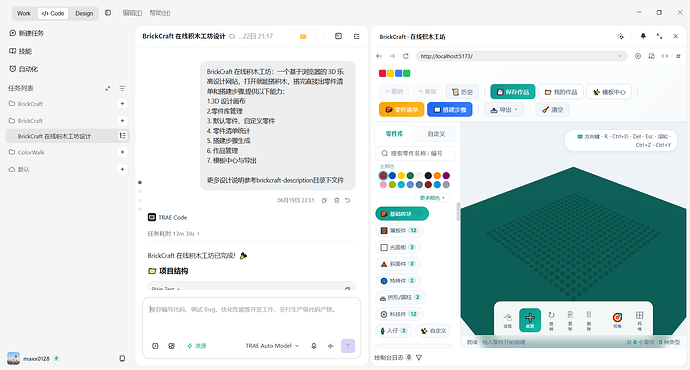Open the code view icon in the preview toolbar
The width and height of the screenshot is (690, 370).
click(665, 56)
